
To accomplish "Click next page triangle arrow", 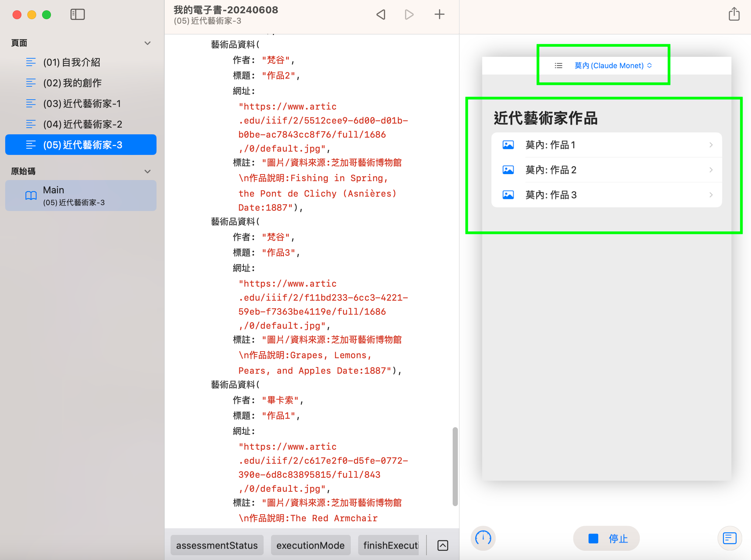I will point(409,15).
